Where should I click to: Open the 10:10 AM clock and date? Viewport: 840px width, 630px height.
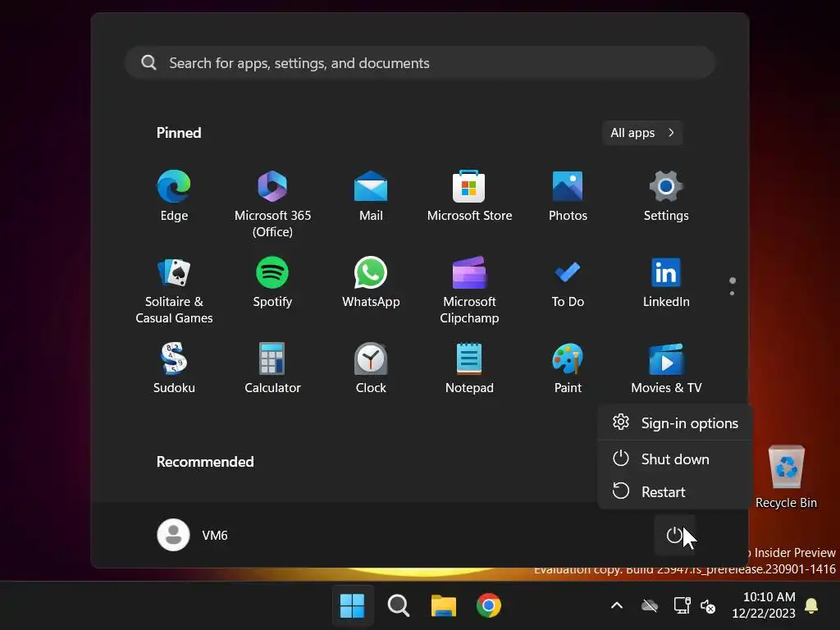click(x=764, y=605)
